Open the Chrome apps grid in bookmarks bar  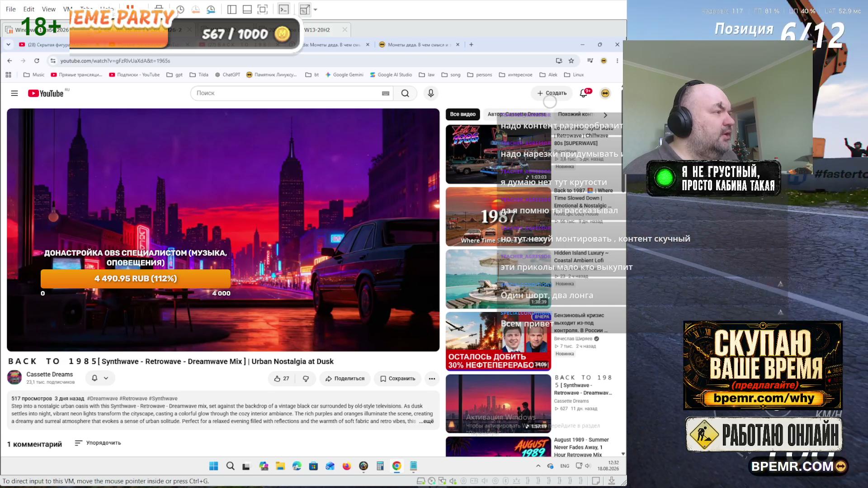(8, 75)
